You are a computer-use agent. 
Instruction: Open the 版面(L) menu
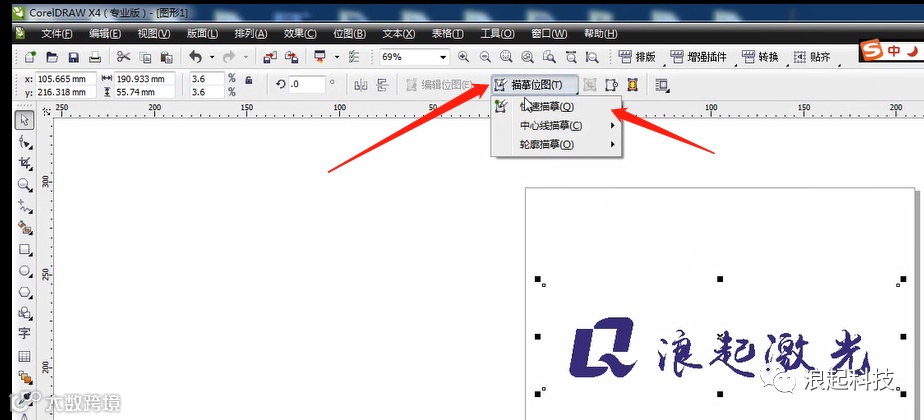tap(203, 34)
